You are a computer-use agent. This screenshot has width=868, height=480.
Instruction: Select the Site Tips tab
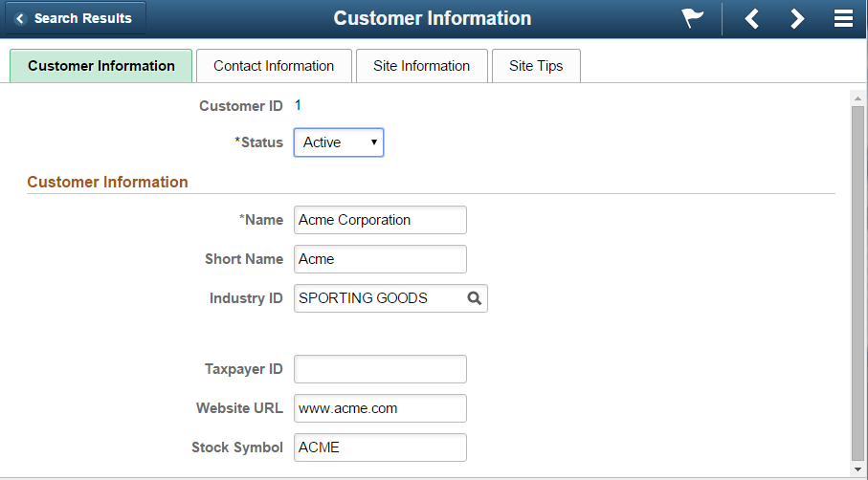[x=536, y=66]
